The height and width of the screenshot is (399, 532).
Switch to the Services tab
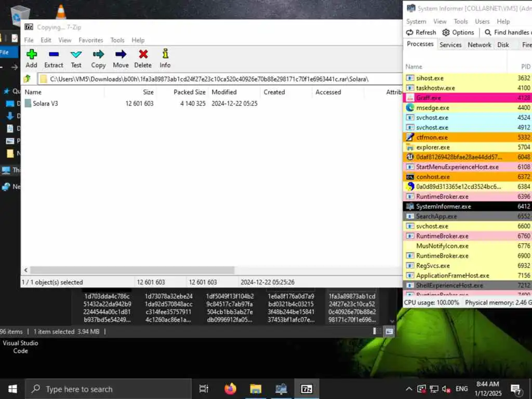pos(450,45)
